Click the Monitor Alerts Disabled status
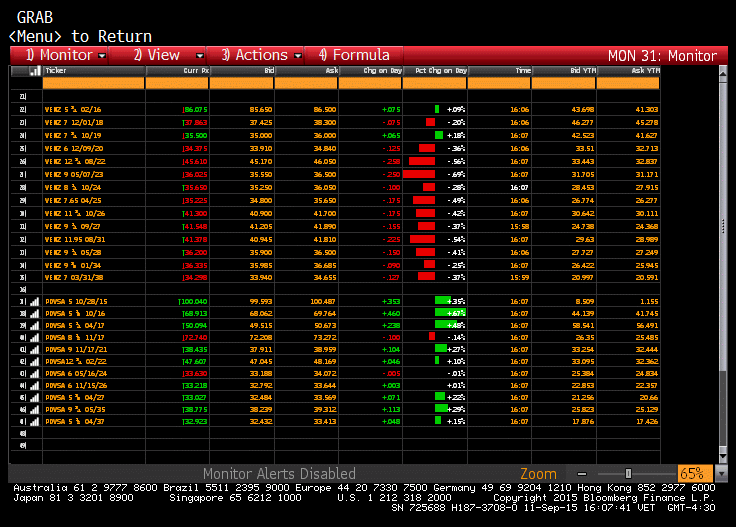 click(279, 474)
